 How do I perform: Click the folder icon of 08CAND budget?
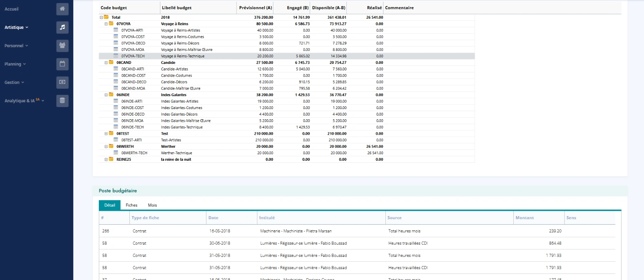(x=111, y=62)
